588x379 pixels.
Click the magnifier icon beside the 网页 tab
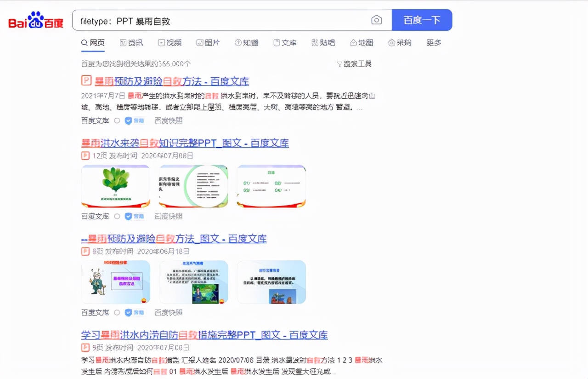(84, 42)
